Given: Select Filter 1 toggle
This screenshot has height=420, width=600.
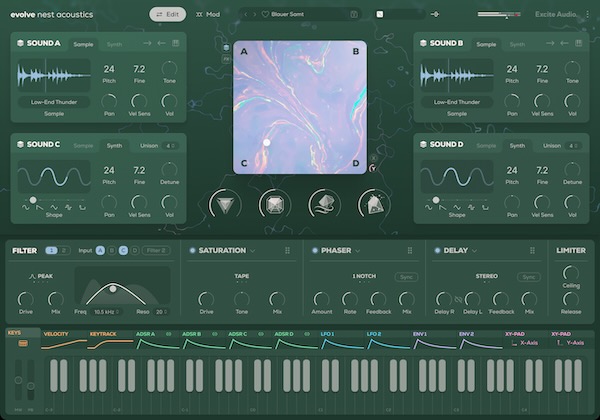Looking at the screenshot, I should click(52, 251).
